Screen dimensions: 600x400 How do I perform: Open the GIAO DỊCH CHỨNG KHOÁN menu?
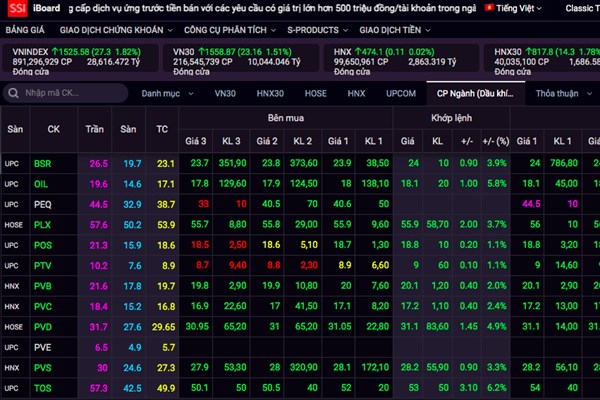[x=104, y=30]
